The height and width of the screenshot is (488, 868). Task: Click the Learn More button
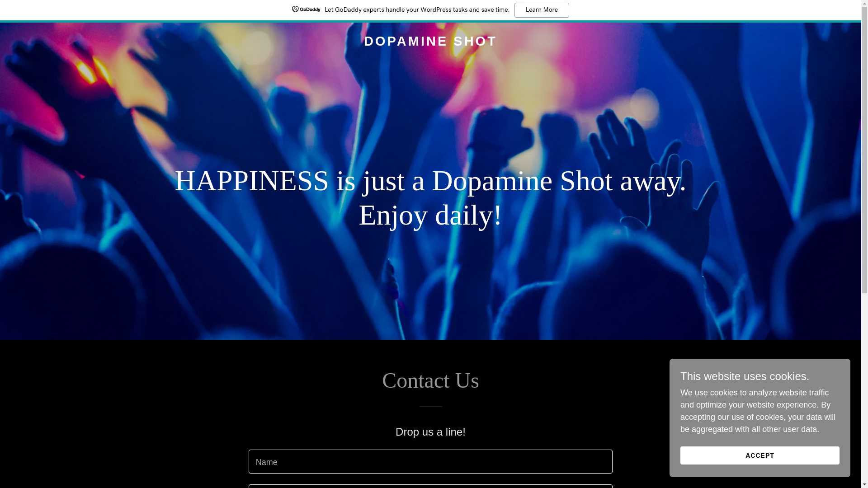click(542, 10)
